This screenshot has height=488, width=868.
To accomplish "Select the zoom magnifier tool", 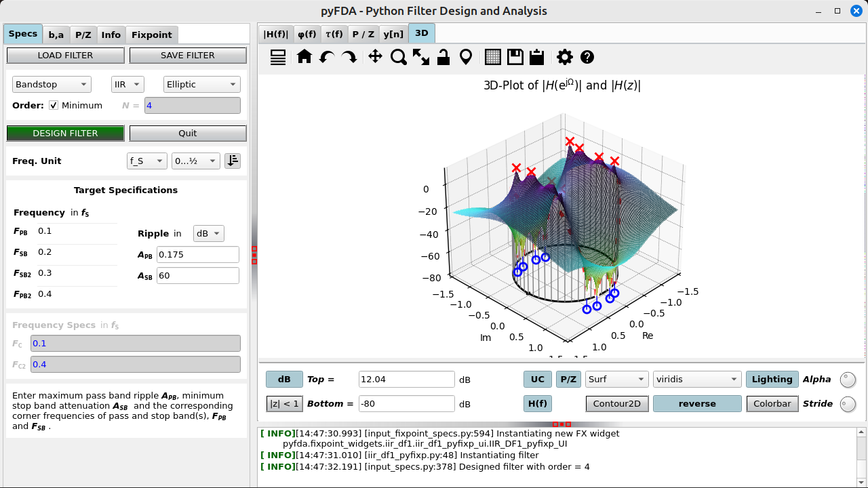I will pyautogui.click(x=399, y=58).
